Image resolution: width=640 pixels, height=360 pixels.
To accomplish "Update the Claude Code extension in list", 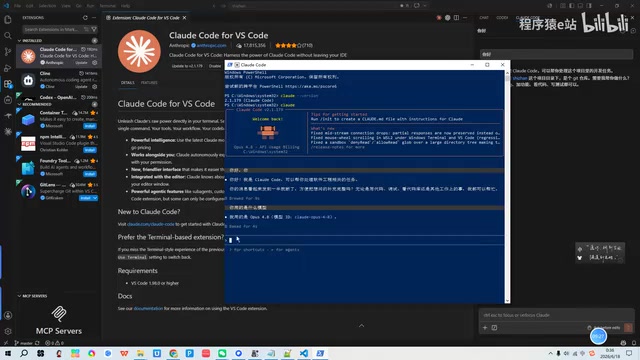I will (81, 63).
